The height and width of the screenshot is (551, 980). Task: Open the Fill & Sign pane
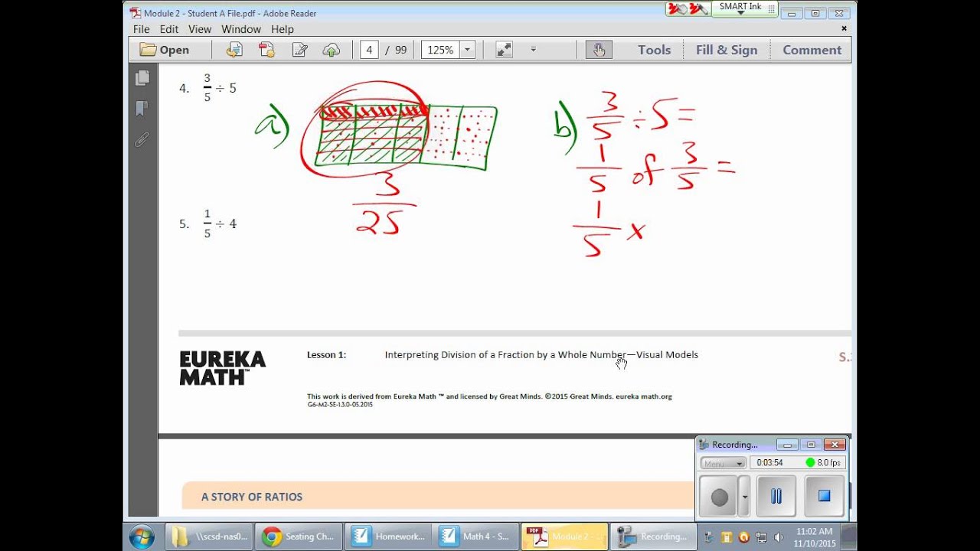click(x=726, y=50)
